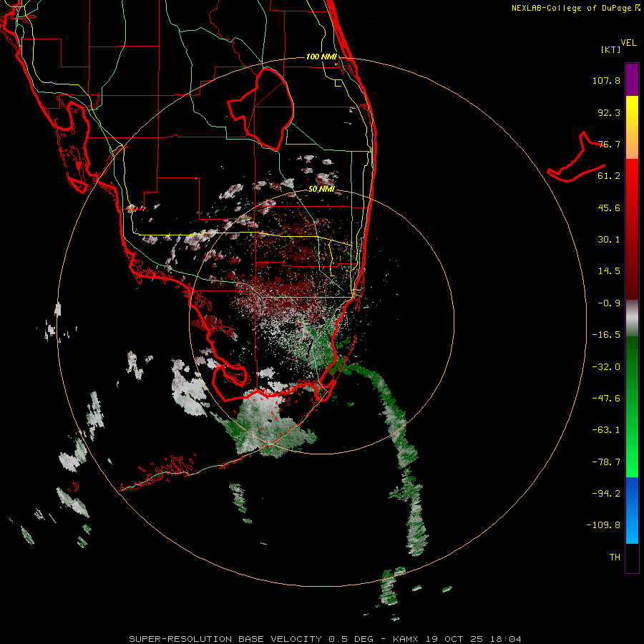Click the -32.0 velocity scale value
The height and width of the screenshot is (644, 644).
point(606,367)
